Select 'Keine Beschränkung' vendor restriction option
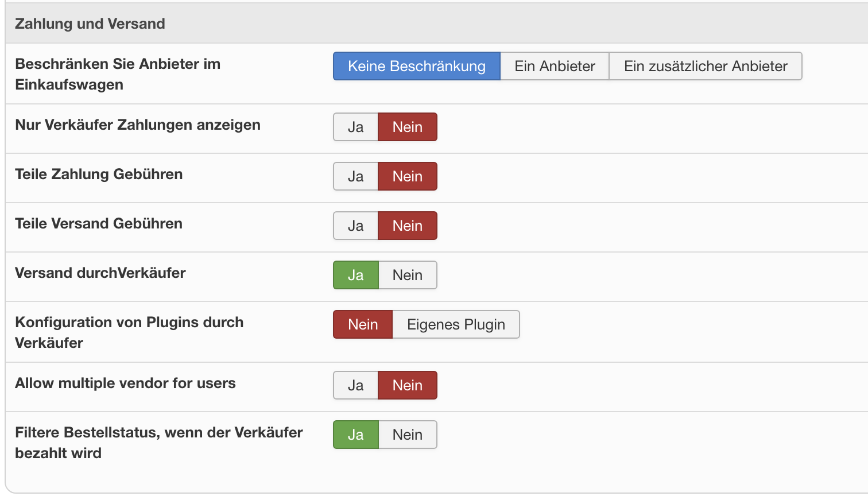868x504 pixels. (417, 66)
